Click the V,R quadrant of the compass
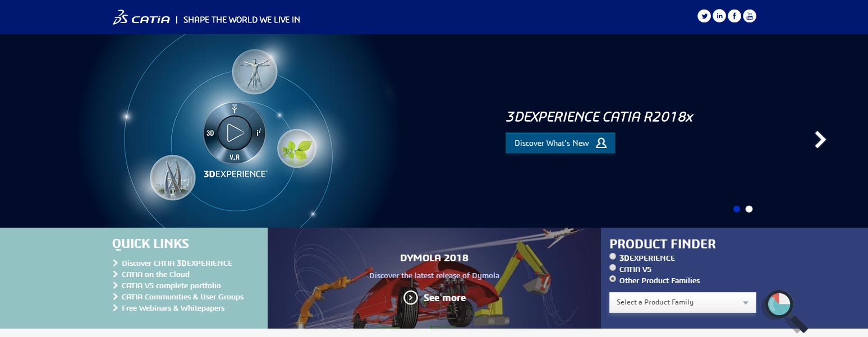 (235, 157)
